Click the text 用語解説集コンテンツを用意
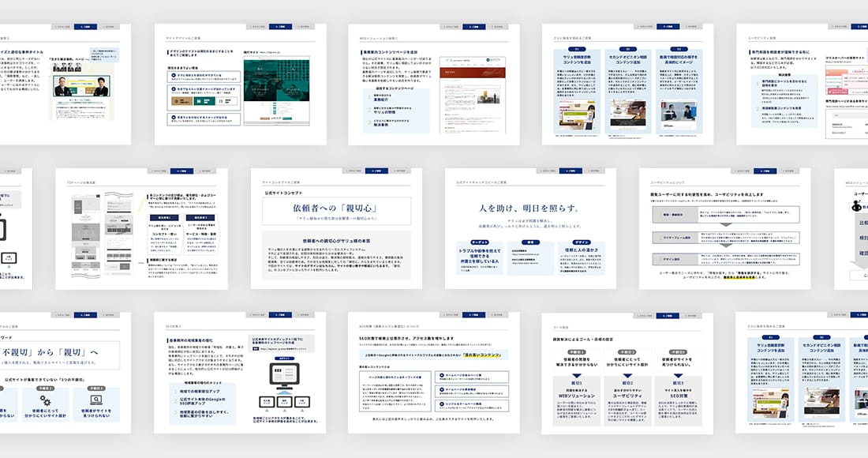Screen dimensions: 868x458 (782, 108)
